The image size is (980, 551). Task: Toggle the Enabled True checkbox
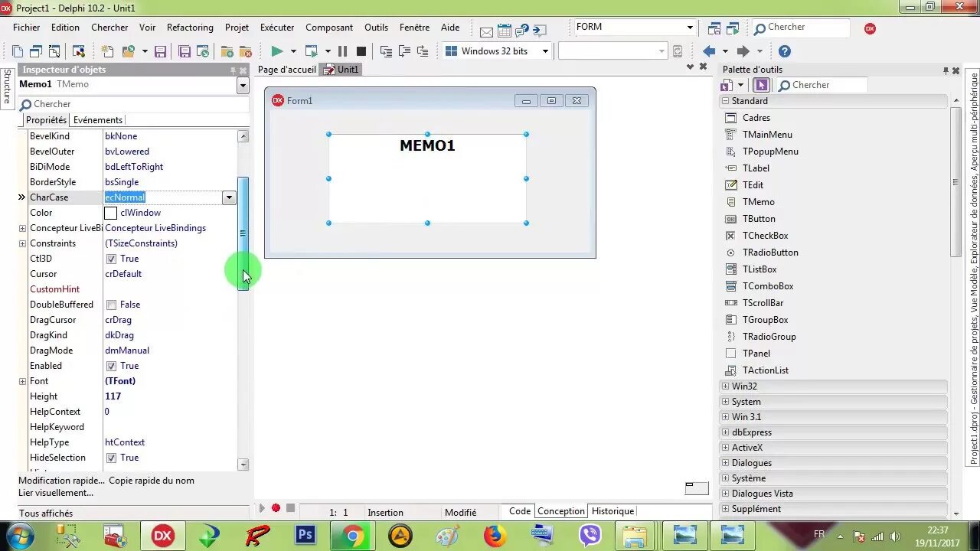point(111,366)
